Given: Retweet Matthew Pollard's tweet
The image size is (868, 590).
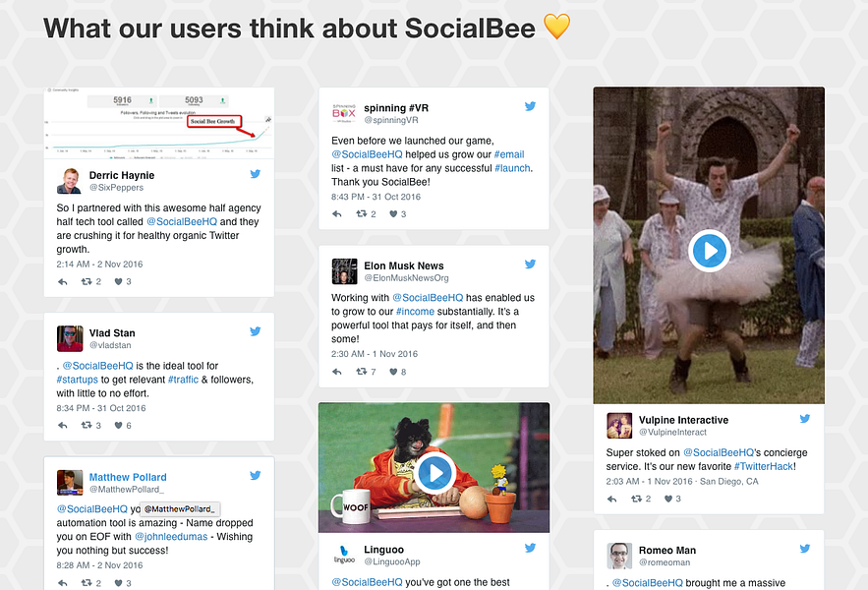Looking at the screenshot, I should pyautogui.click(x=87, y=583).
